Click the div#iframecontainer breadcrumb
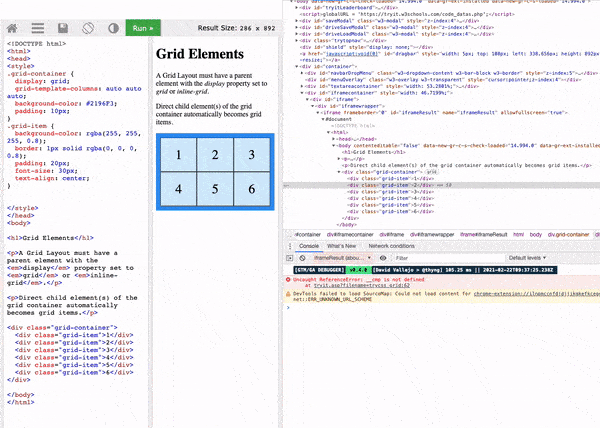600x428 pixels. [350, 234]
